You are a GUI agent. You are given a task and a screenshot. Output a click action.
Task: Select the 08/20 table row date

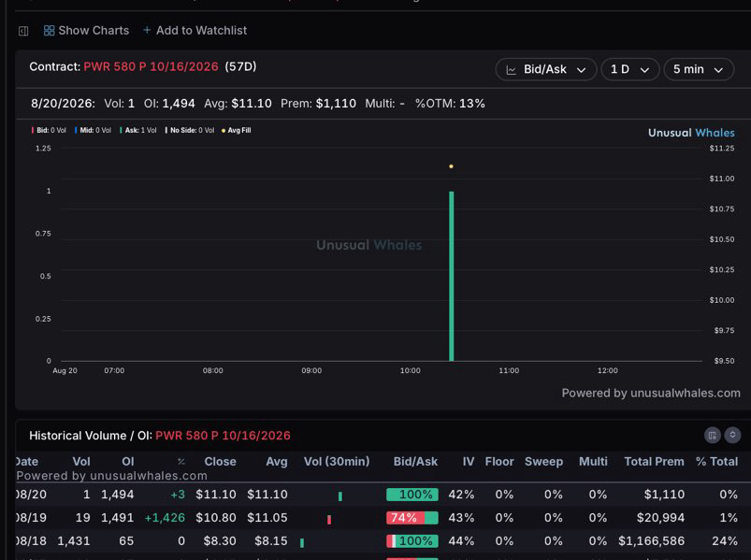click(x=31, y=494)
